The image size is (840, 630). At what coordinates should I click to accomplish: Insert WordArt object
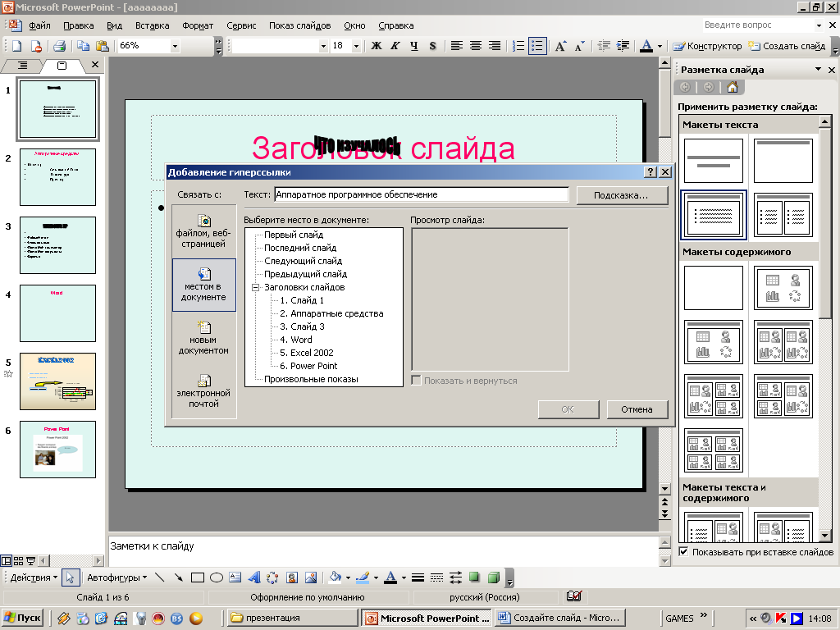(x=254, y=577)
